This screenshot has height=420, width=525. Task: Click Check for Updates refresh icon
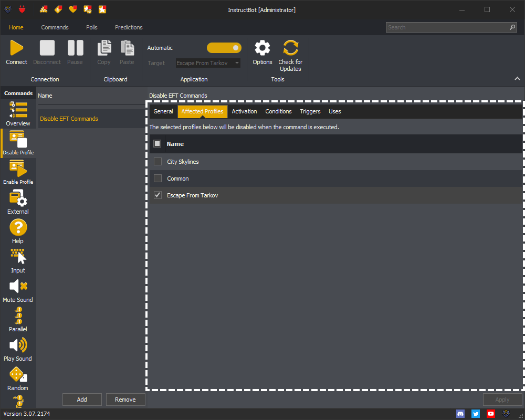(x=290, y=48)
